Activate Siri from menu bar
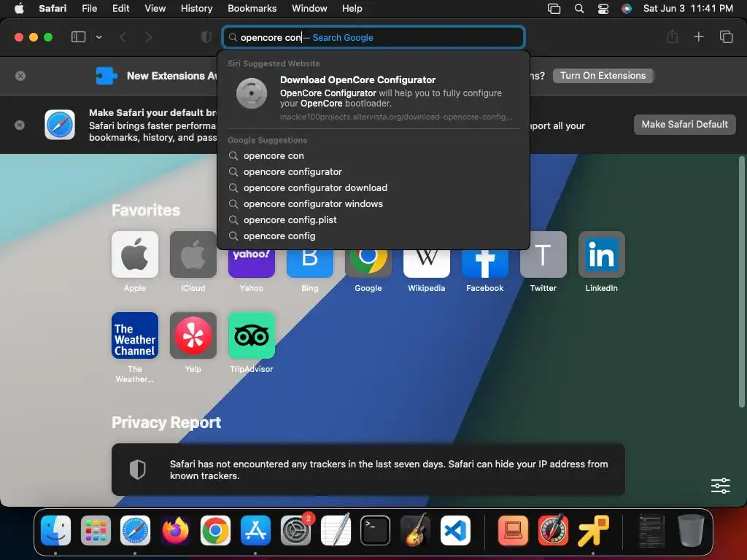 pyautogui.click(x=627, y=9)
